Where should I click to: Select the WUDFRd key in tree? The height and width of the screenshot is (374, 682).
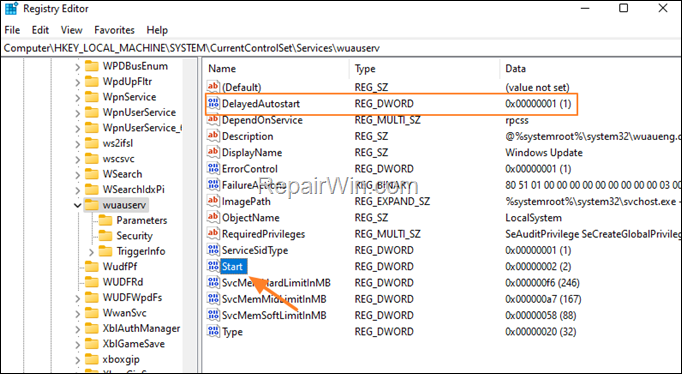tap(123, 282)
